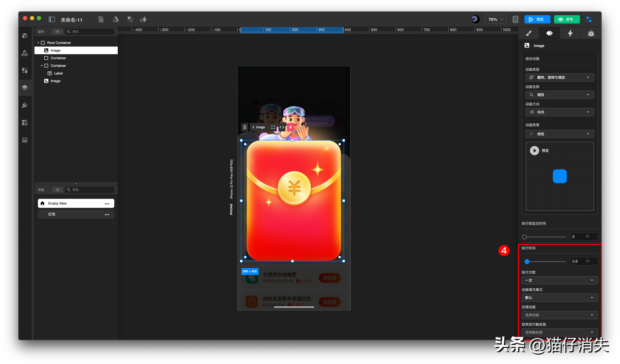
Task: Select the dashboard blocks icon in the left sidebar
Action: 25,70
